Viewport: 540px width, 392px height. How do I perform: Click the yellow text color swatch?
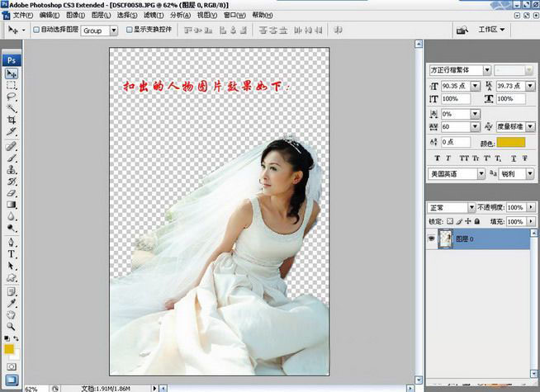click(511, 143)
